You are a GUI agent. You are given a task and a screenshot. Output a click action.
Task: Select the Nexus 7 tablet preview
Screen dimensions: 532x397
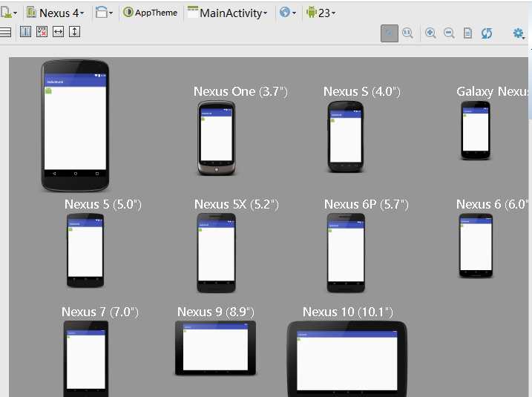[86, 358]
